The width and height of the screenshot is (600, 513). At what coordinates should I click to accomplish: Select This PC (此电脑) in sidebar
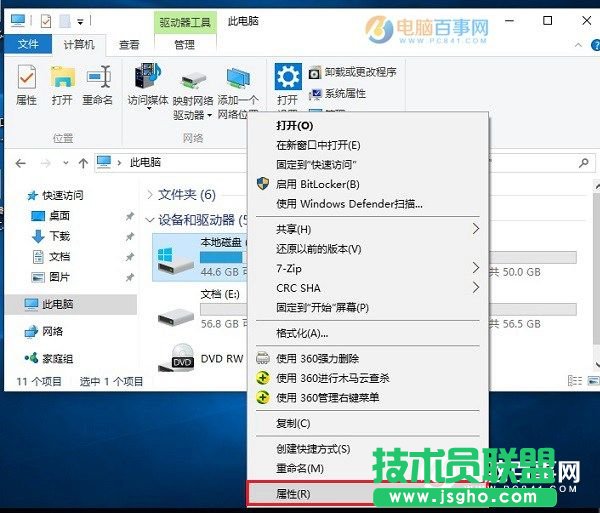tap(71, 304)
